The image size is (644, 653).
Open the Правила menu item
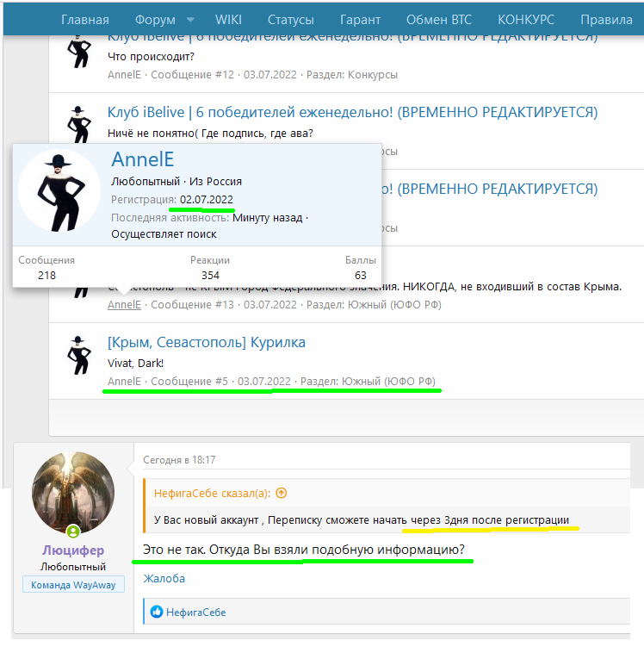click(606, 20)
